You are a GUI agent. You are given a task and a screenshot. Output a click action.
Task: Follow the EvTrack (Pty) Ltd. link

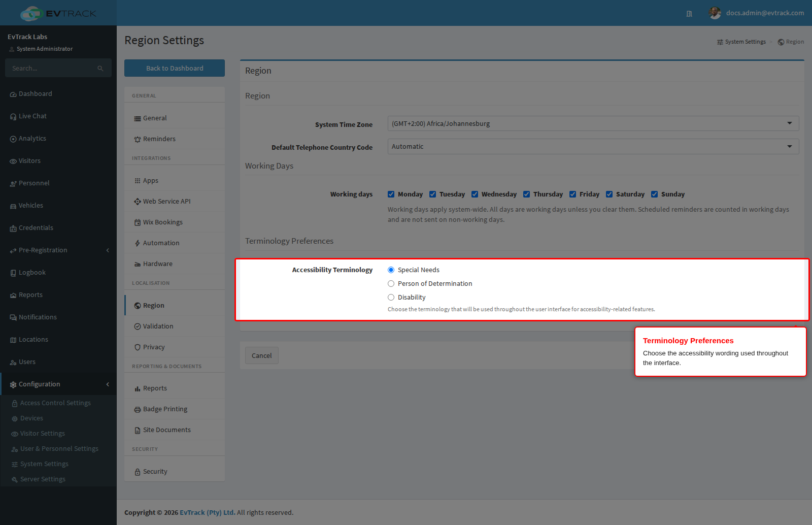(207, 512)
